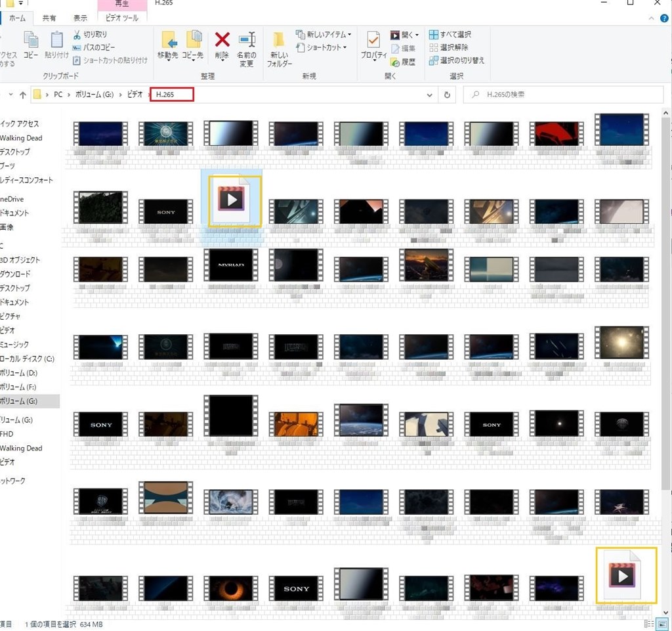Open recent locations dropdown chevron
This screenshot has width=672, height=631.
click(10, 95)
